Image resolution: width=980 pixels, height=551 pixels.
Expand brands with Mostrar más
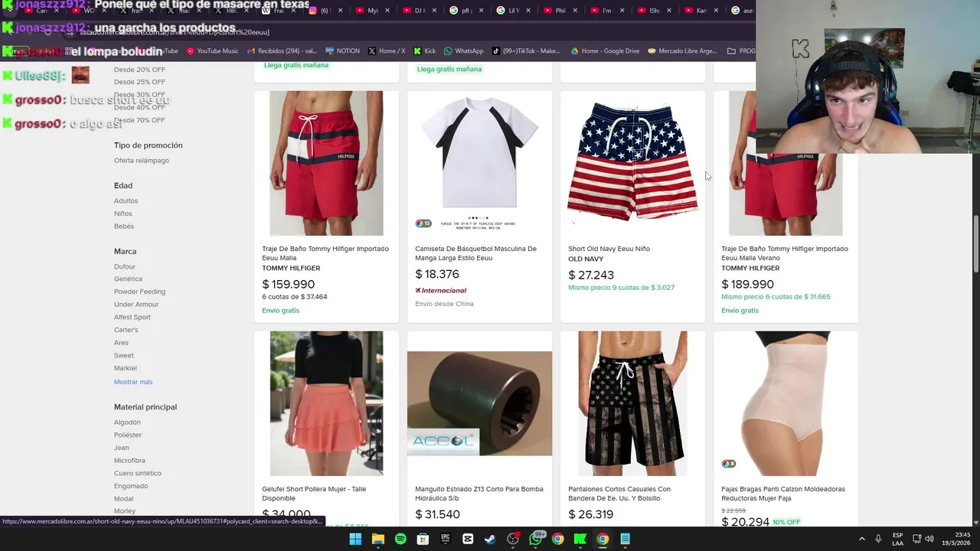tap(133, 382)
